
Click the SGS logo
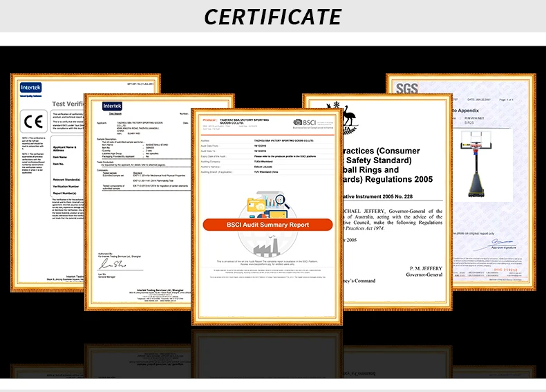coord(406,88)
